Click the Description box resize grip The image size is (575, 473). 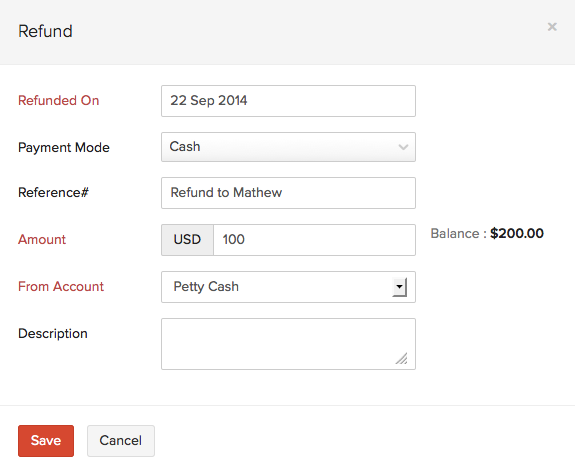coord(402,359)
